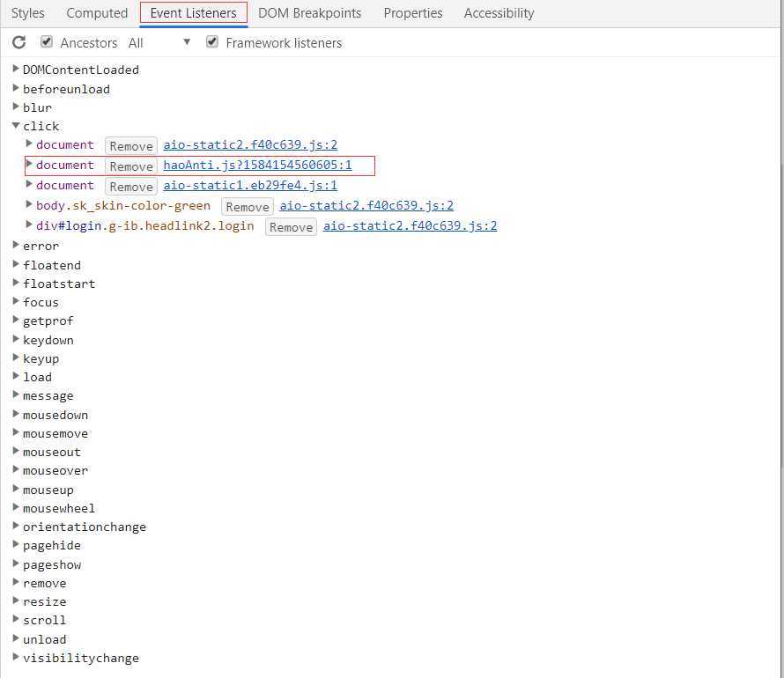The image size is (784, 678).
Task: Expand the mouseup event
Action: pos(16,489)
